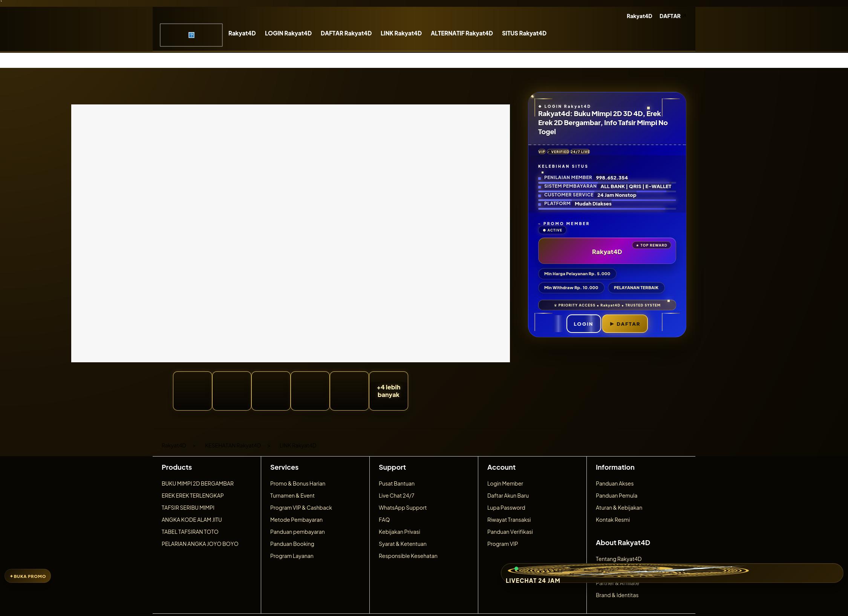Screen dimensions: 848x616
Task: Open LOGIN Rakyat4D in the navigation menu
Action: click(x=288, y=33)
